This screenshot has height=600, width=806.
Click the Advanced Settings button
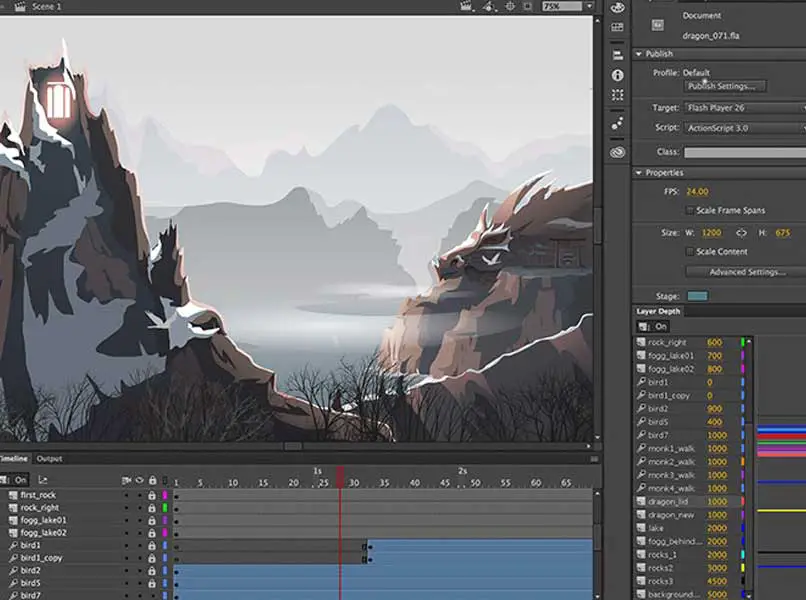[x=747, y=272]
